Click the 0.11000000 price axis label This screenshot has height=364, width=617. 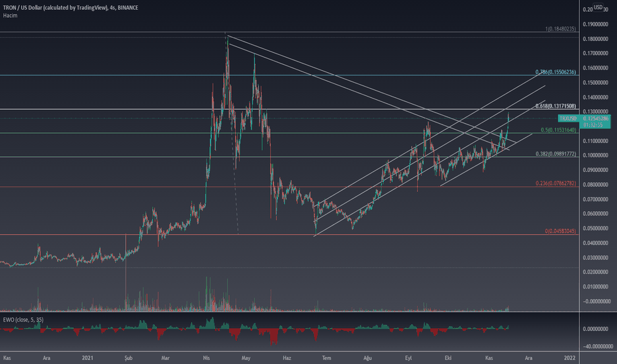tap(596, 141)
